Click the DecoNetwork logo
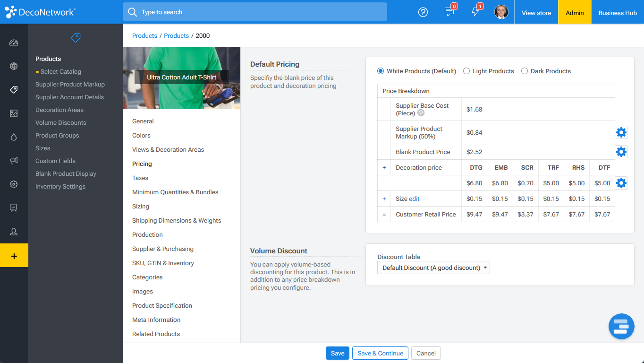 point(40,12)
